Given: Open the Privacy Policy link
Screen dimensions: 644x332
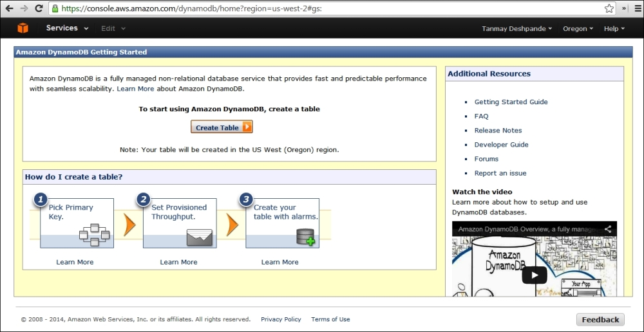Looking at the screenshot, I should point(281,319).
